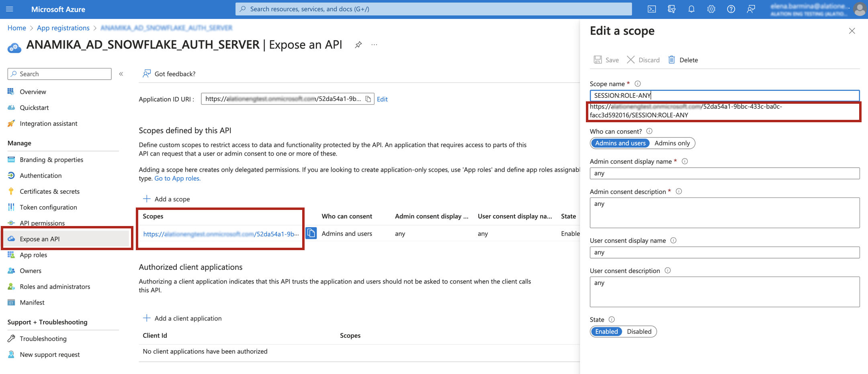Show info for User consent description

pyautogui.click(x=667, y=271)
